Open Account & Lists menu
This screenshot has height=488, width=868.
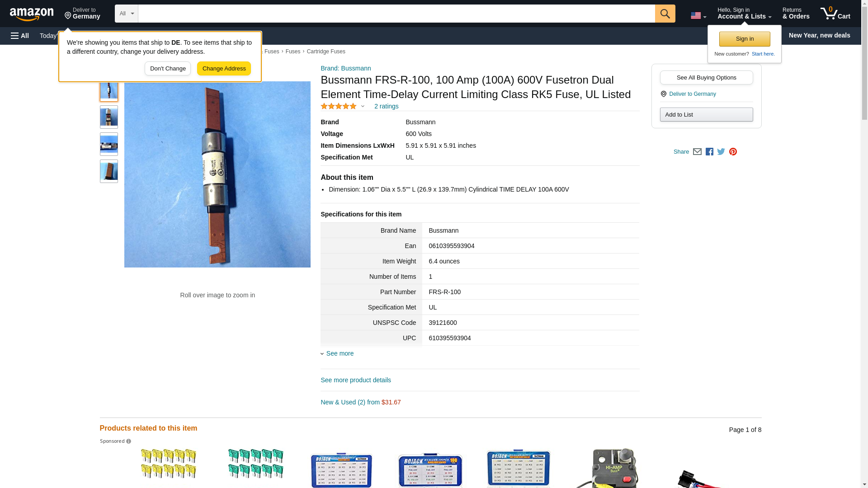click(x=744, y=14)
